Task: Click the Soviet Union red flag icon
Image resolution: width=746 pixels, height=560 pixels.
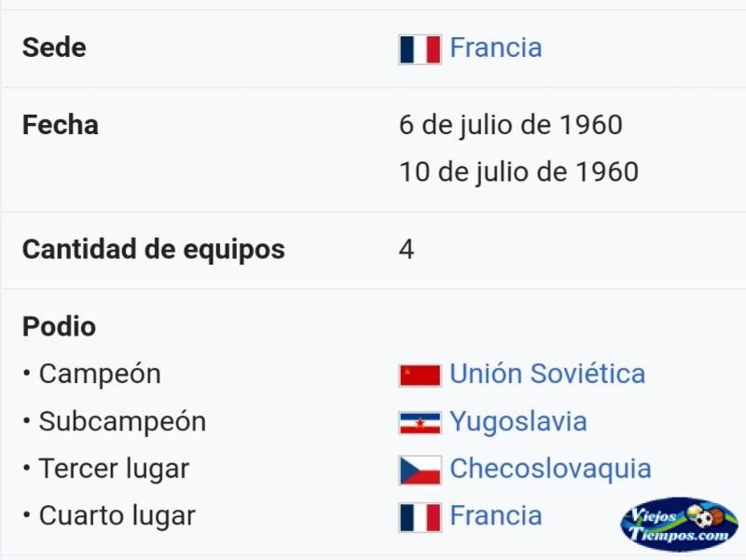Action: coord(421,376)
